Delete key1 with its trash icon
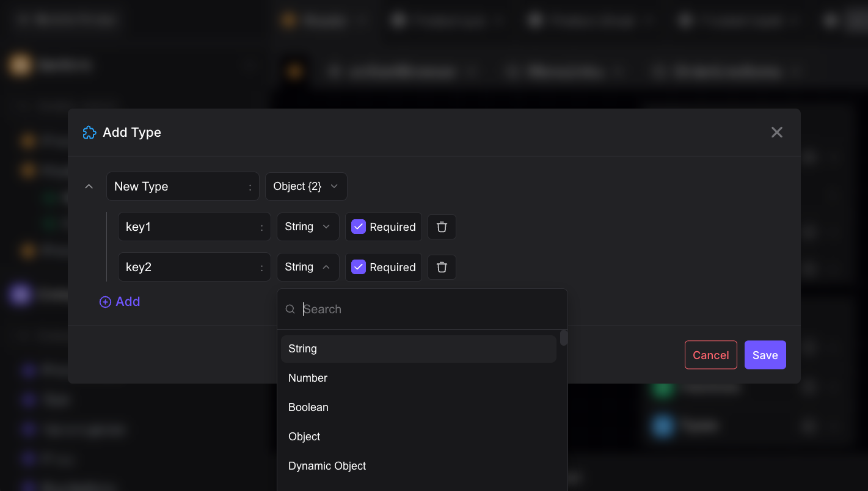The width and height of the screenshot is (868, 491). pyautogui.click(x=442, y=227)
